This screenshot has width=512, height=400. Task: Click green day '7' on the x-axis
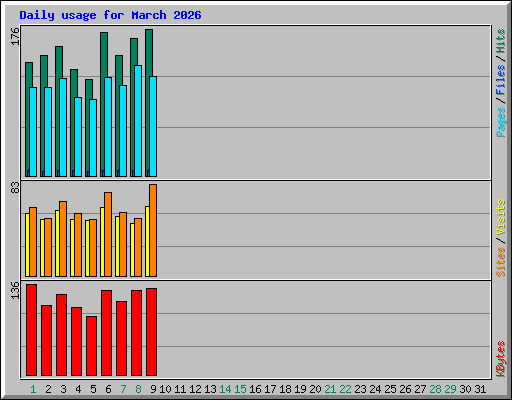click(123, 389)
